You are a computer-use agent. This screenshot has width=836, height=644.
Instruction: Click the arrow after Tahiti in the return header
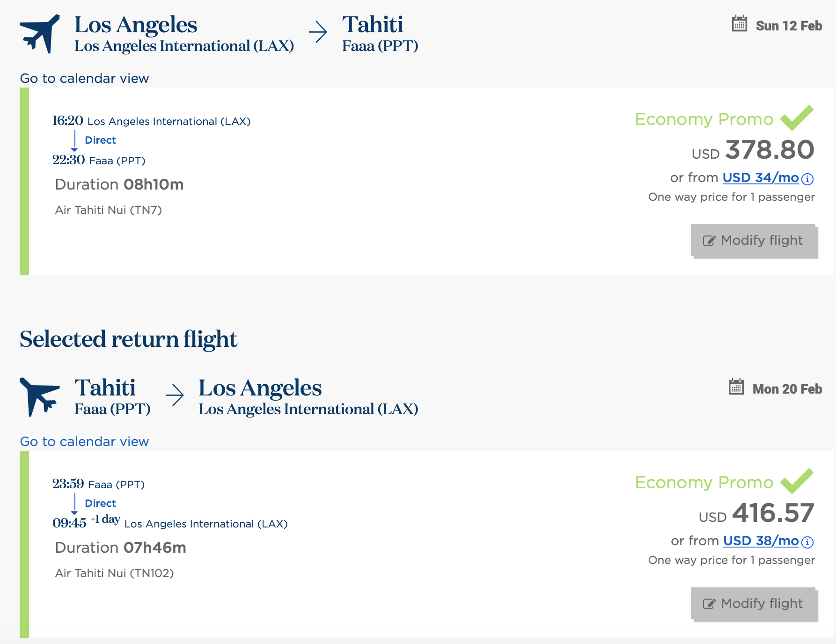pyautogui.click(x=175, y=395)
